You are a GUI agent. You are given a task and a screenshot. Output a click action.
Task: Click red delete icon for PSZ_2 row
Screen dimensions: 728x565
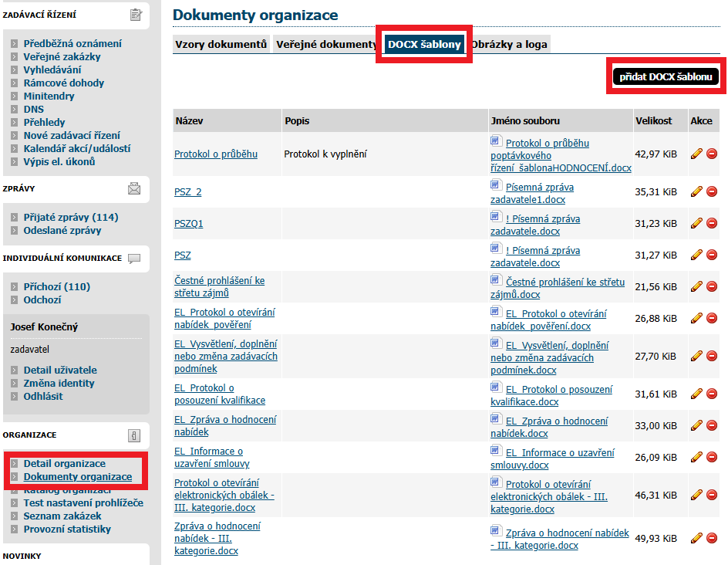[x=711, y=192]
